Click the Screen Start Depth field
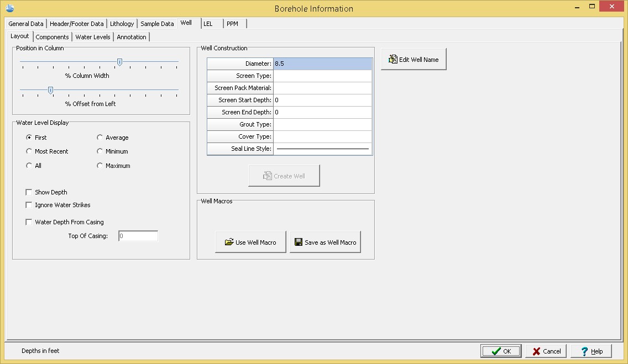Image resolution: width=628 pixels, height=364 pixels. [322, 100]
